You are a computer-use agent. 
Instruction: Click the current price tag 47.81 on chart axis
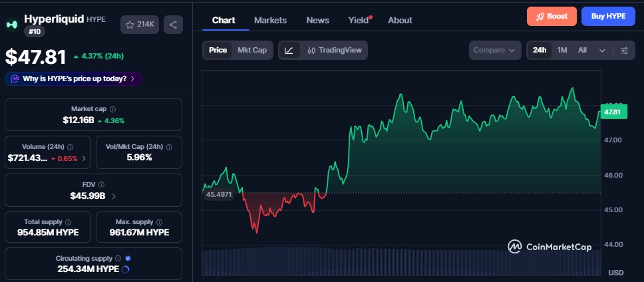click(613, 112)
